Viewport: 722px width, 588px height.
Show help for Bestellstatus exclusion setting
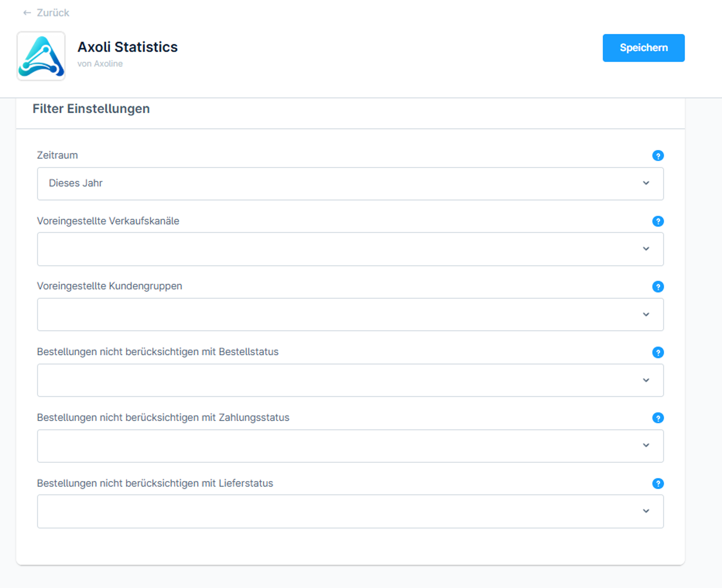[658, 352]
